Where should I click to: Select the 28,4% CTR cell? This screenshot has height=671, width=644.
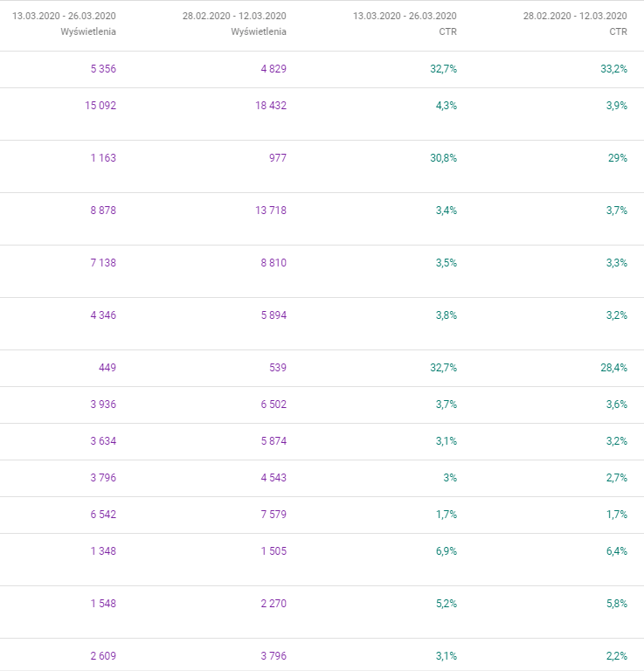(x=614, y=368)
